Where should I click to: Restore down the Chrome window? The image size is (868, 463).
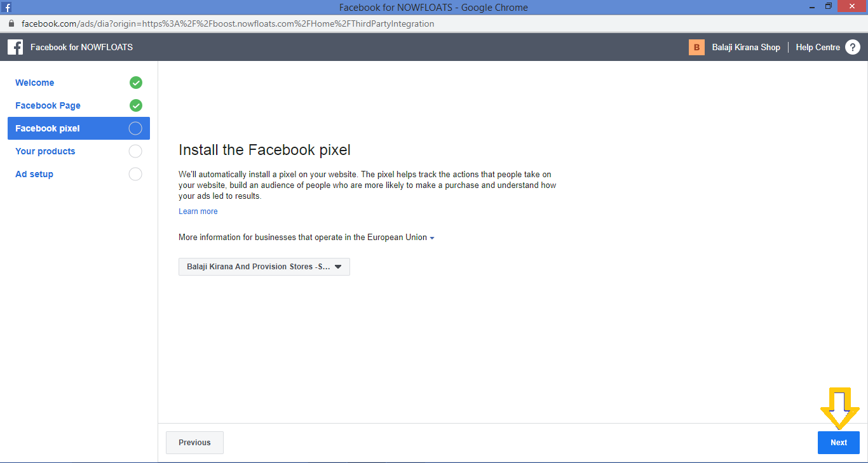[x=829, y=7]
